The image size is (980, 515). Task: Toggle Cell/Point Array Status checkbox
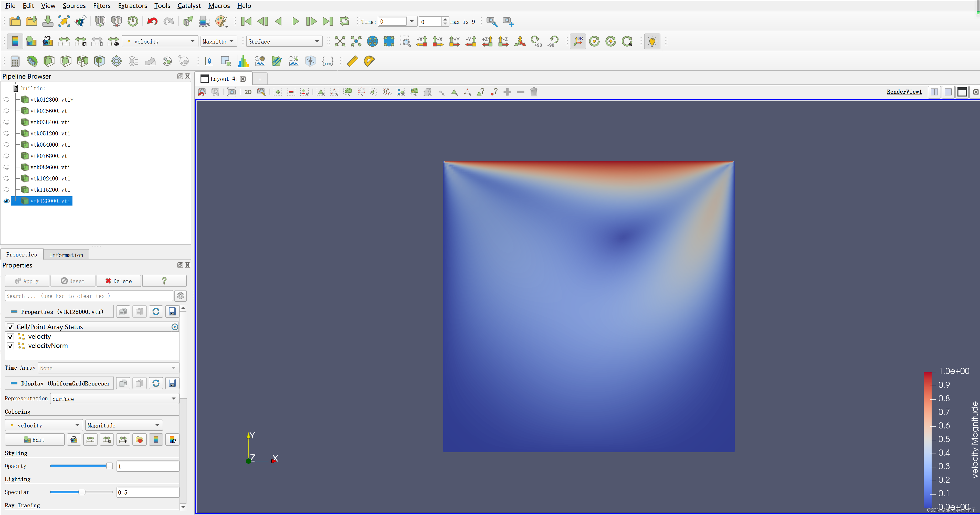[x=11, y=327]
